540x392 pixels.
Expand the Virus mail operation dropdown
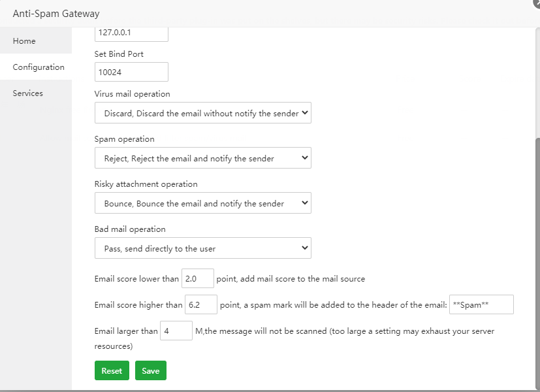pyautogui.click(x=202, y=113)
